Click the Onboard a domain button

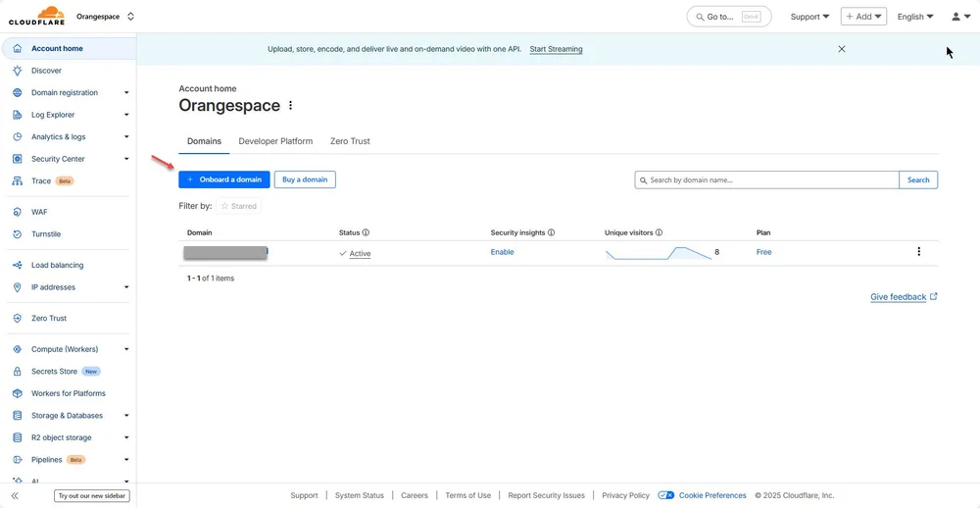tap(224, 179)
